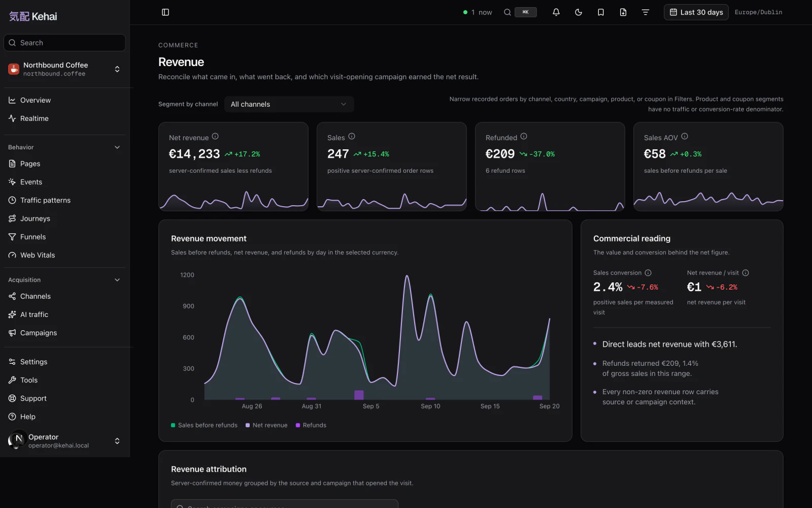The height and width of the screenshot is (508, 812).
Task: Open the search magnifier in top bar
Action: (x=507, y=12)
